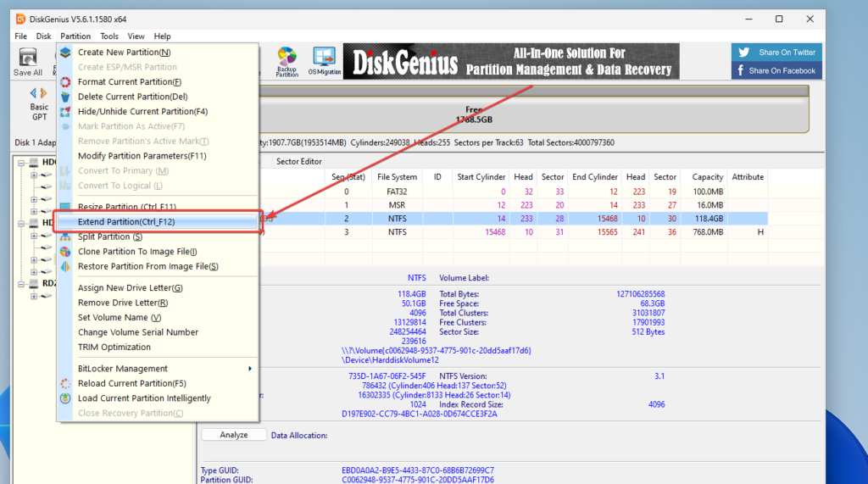868x484 pixels.
Task: Share on Facebook
Action: point(776,70)
